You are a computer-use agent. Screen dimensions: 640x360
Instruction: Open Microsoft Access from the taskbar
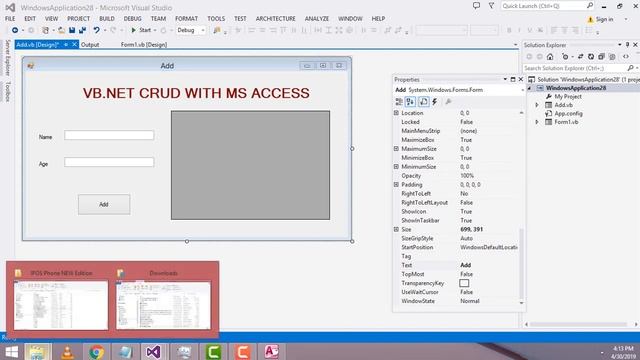click(271, 351)
